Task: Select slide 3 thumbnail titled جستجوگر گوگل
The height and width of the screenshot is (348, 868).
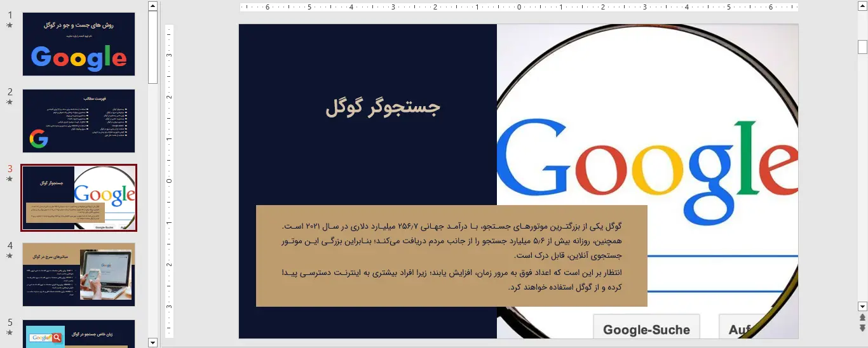Action: tap(79, 198)
